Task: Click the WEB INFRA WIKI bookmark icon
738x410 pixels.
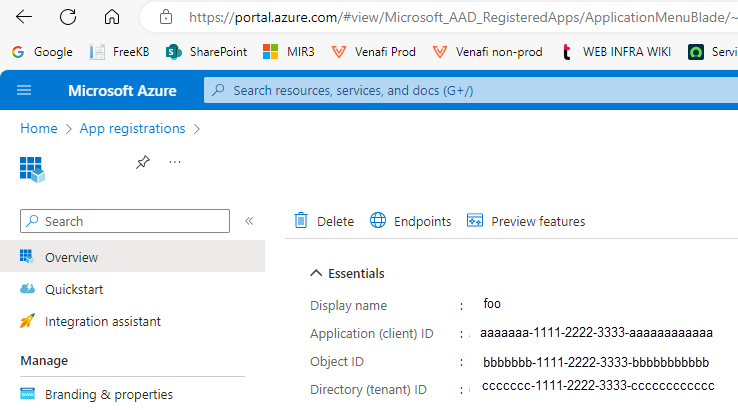Action: 567,52
